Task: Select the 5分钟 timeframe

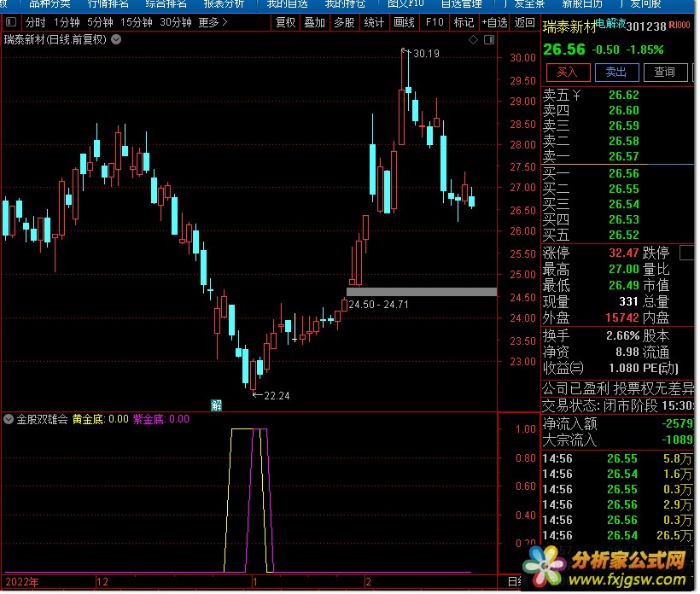Action: click(100, 22)
